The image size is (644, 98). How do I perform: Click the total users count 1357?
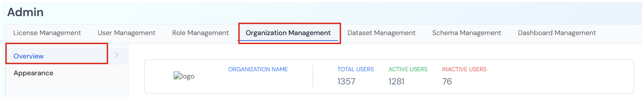[x=346, y=81]
